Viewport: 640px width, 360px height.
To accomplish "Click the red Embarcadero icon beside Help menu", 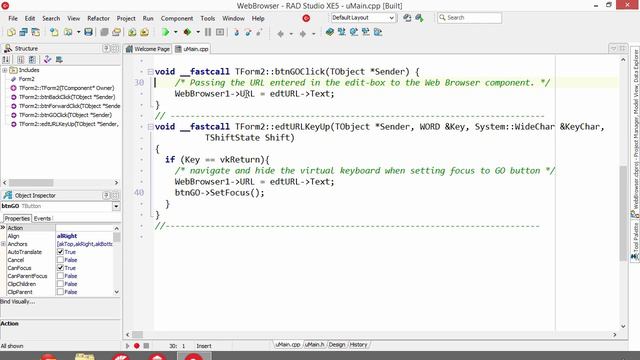I will point(306,18).
